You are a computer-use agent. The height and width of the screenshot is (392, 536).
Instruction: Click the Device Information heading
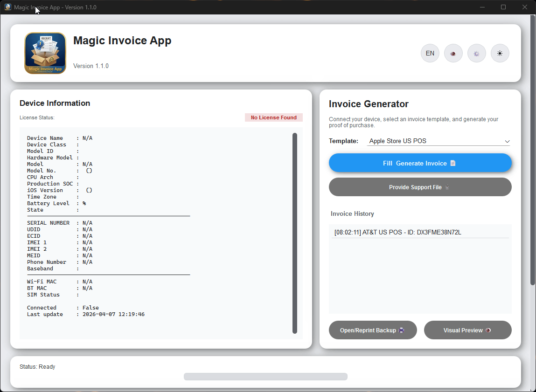[x=55, y=103]
